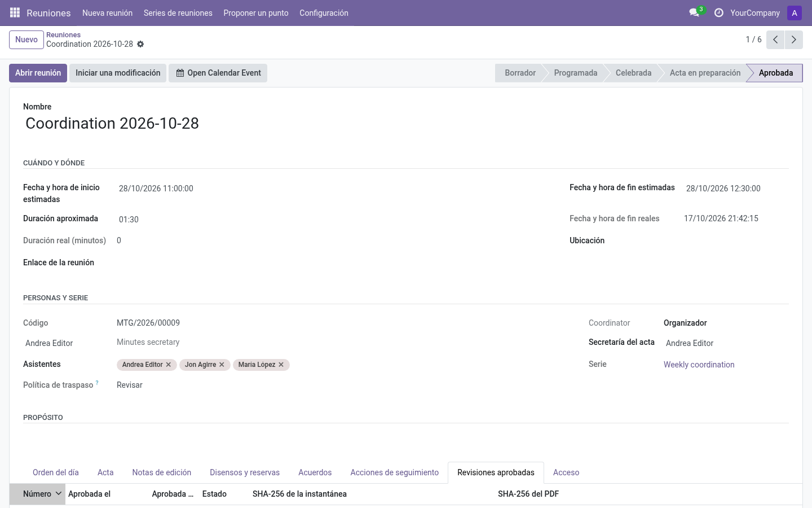The height and width of the screenshot is (508, 812).
Task: Click the estimated start date field
Action: (156, 189)
